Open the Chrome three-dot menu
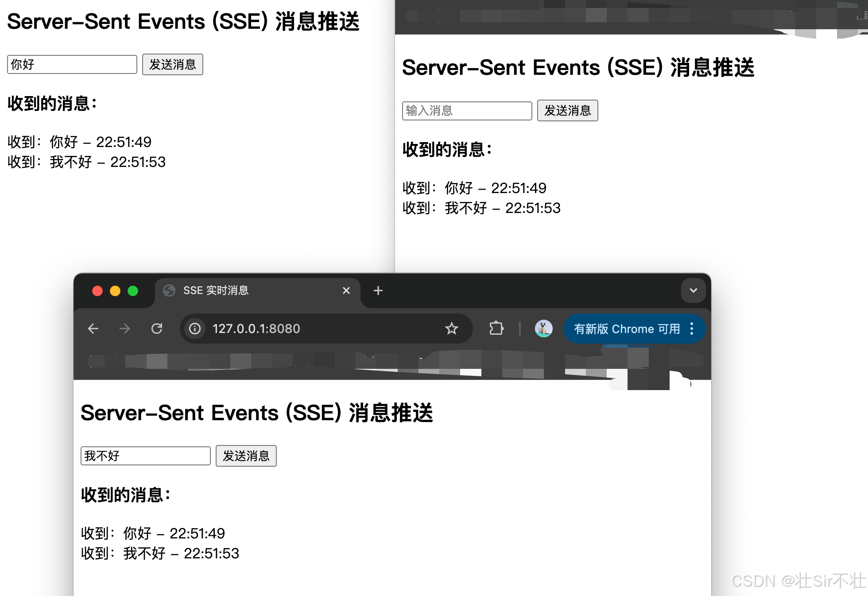Viewport: 868px width, 596px height. pos(692,329)
